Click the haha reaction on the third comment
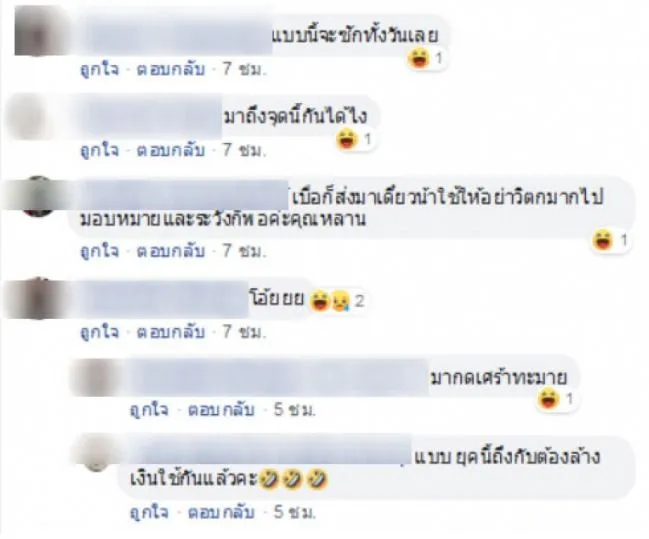The image size is (649, 539). [x=610, y=240]
